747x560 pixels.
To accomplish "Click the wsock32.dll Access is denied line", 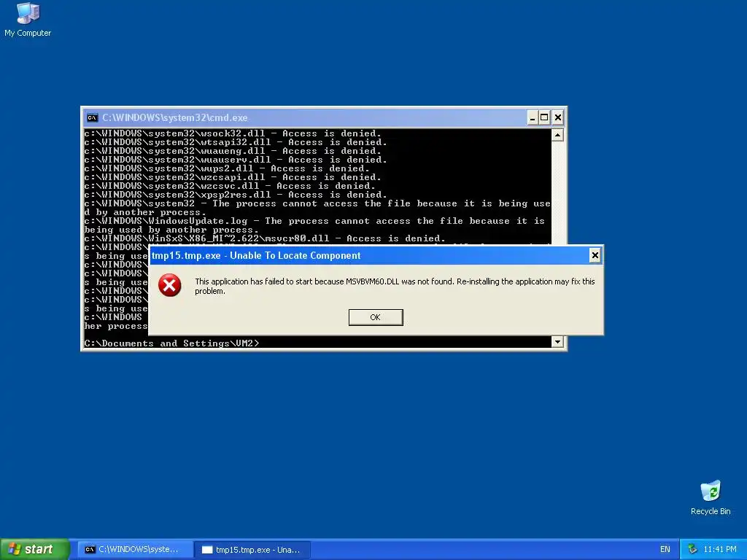I will 233,133.
